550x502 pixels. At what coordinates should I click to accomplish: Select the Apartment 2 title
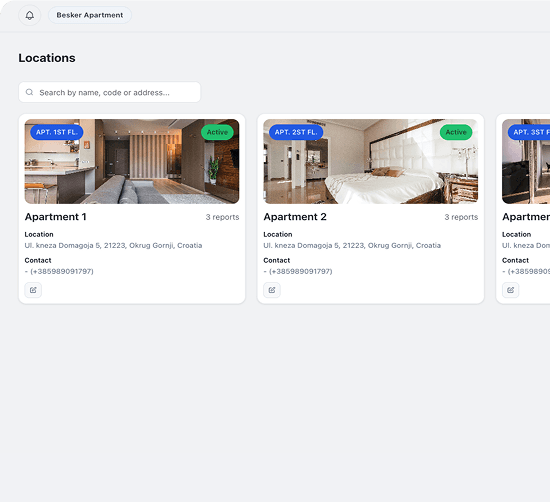coord(295,217)
